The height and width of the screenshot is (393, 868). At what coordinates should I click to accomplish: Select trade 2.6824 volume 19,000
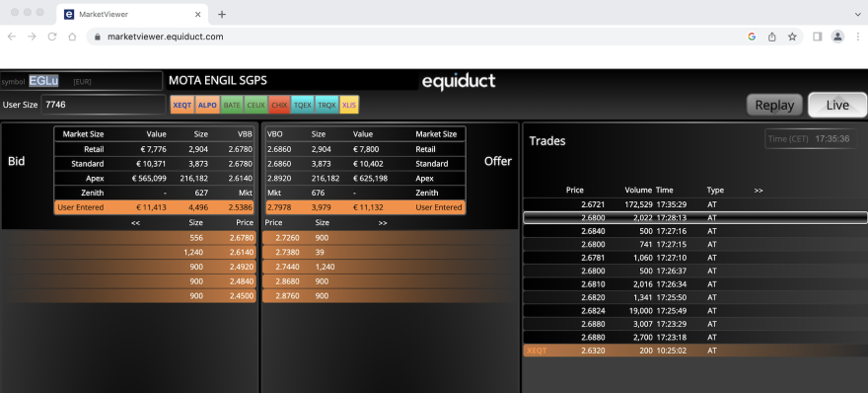695,311
